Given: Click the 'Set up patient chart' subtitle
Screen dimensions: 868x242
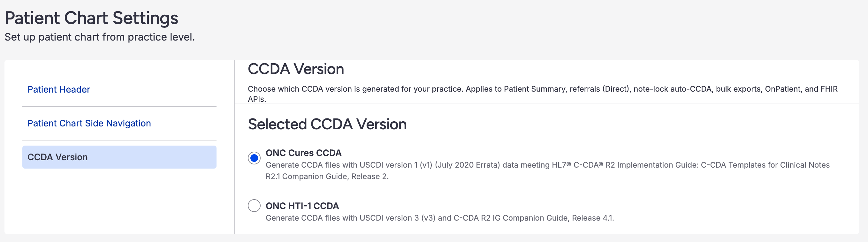Looking at the screenshot, I should [100, 37].
